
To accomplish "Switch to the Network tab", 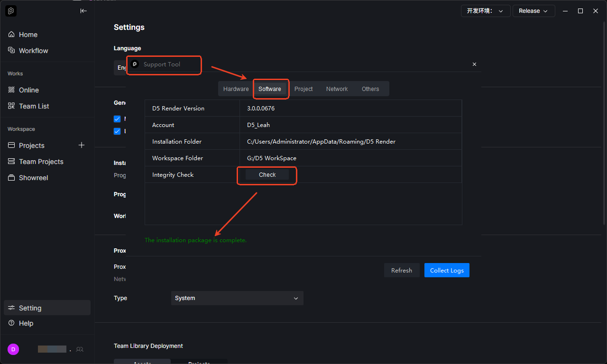I will [x=337, y=89].
